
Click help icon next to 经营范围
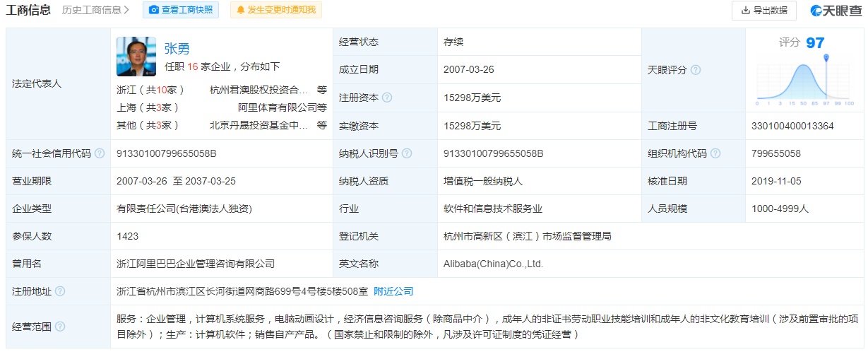click(x=60, y=327)
